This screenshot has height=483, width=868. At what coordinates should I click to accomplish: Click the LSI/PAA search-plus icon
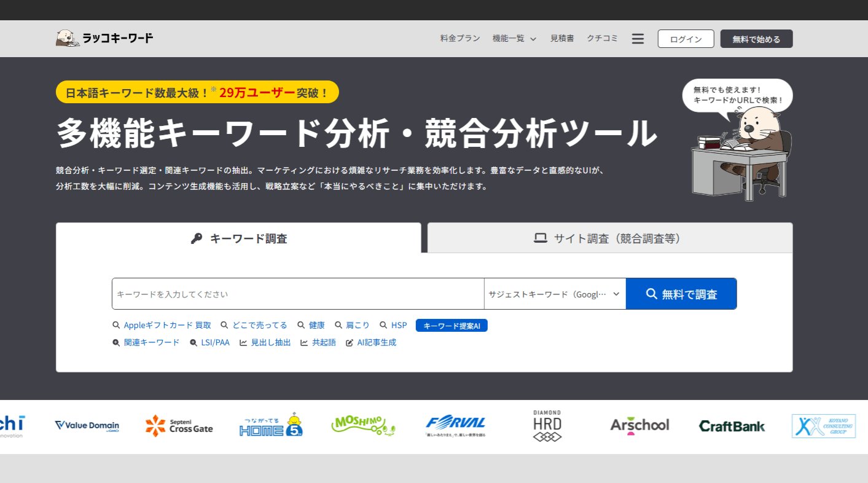point(194,343)
